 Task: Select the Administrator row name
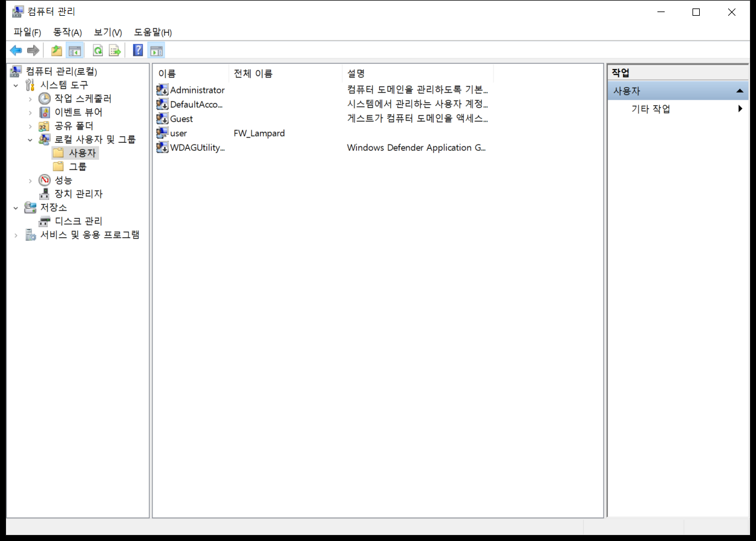click(197, 90)
